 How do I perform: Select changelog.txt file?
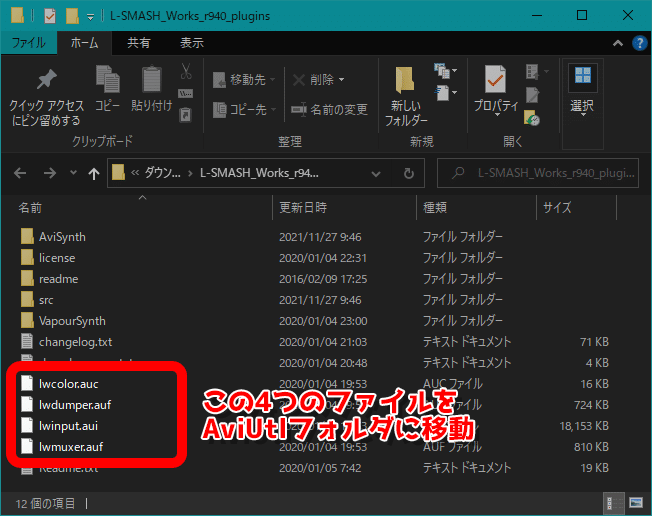[x=75, y=342]
